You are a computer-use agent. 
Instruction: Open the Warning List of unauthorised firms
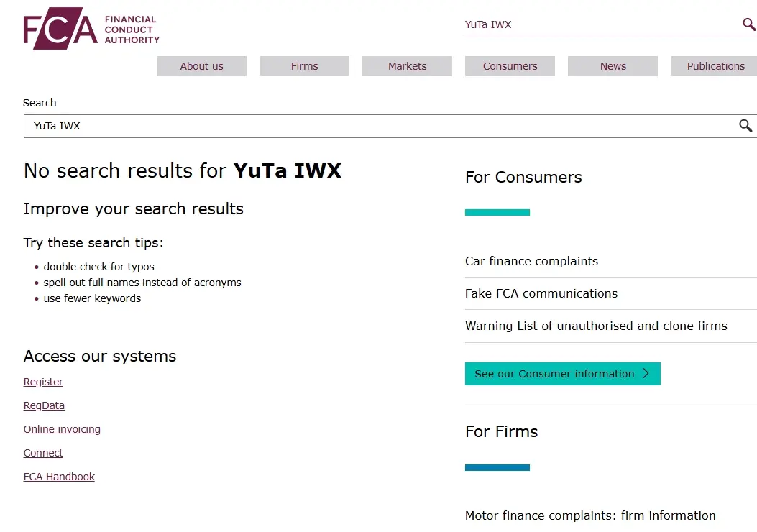(x=596, y=326)
